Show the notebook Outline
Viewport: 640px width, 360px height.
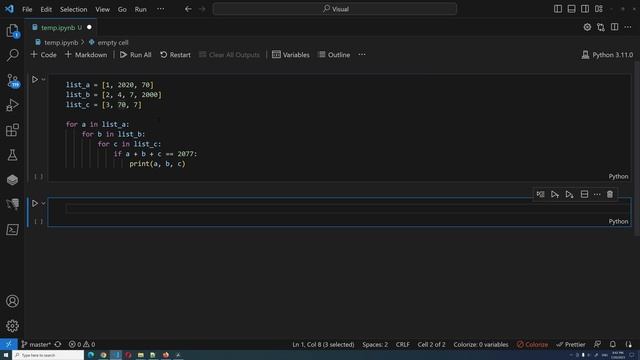[x=334, y=55]
